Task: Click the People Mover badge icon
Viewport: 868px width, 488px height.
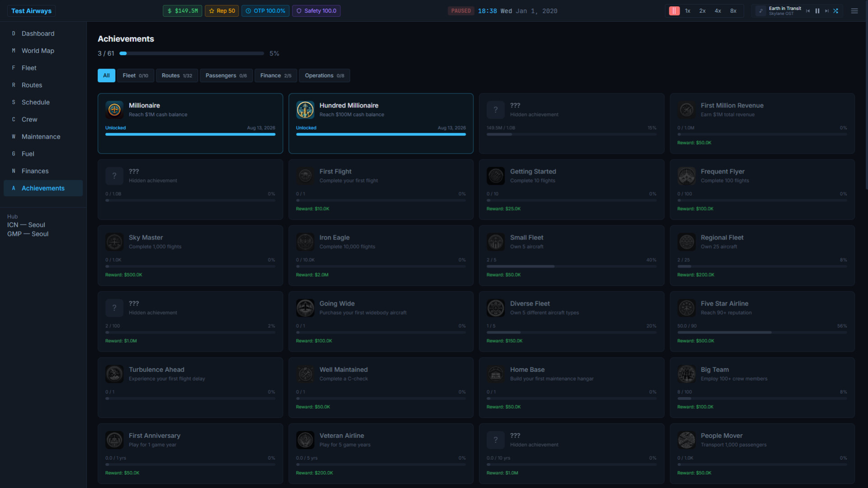Action: [x=686, y=440]
